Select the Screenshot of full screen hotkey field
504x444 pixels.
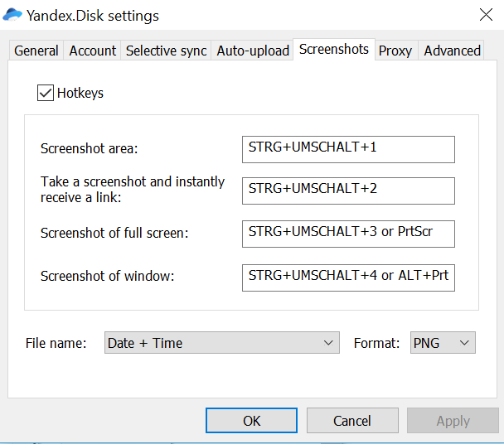tap(348, 234)
